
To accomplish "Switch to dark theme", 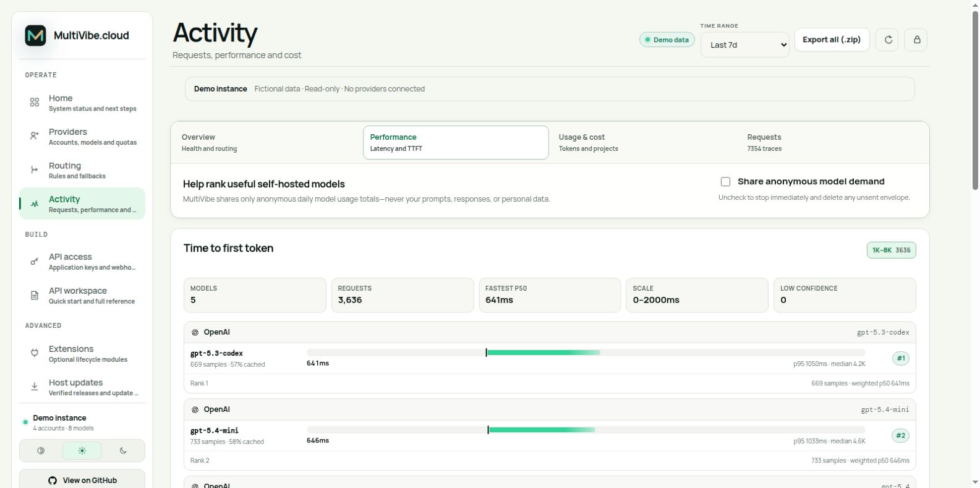I will point(123,451).
